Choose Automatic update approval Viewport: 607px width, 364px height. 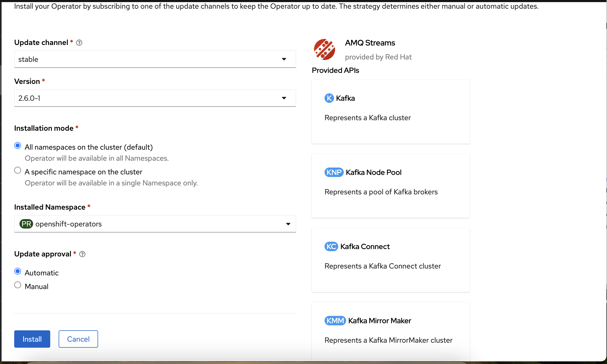(18, 271)
